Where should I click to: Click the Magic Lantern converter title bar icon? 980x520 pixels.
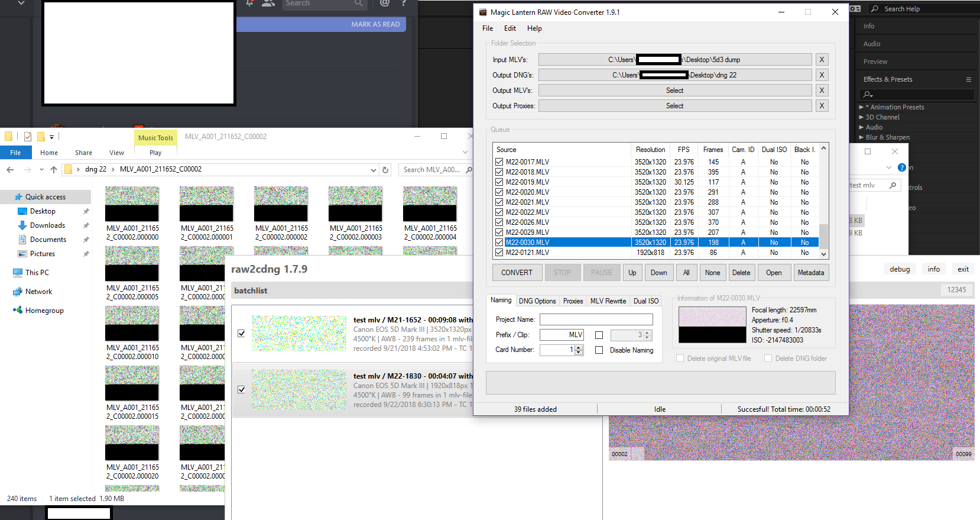click(482, 12)
